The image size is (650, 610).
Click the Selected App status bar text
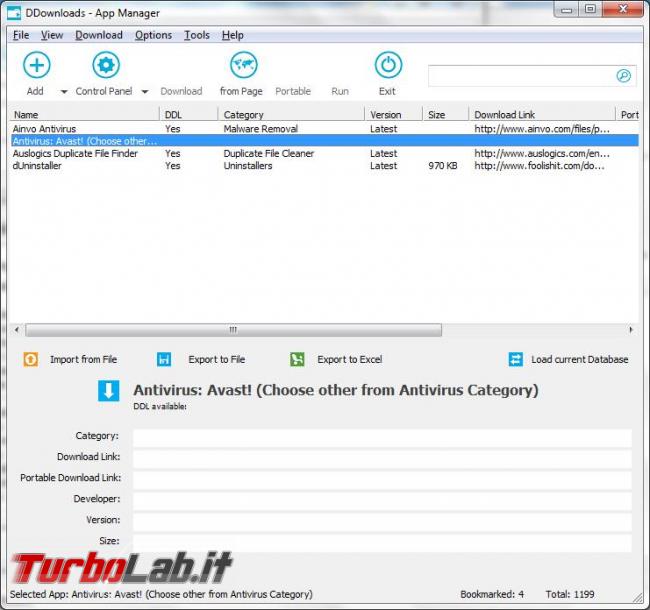pos(161,594)
